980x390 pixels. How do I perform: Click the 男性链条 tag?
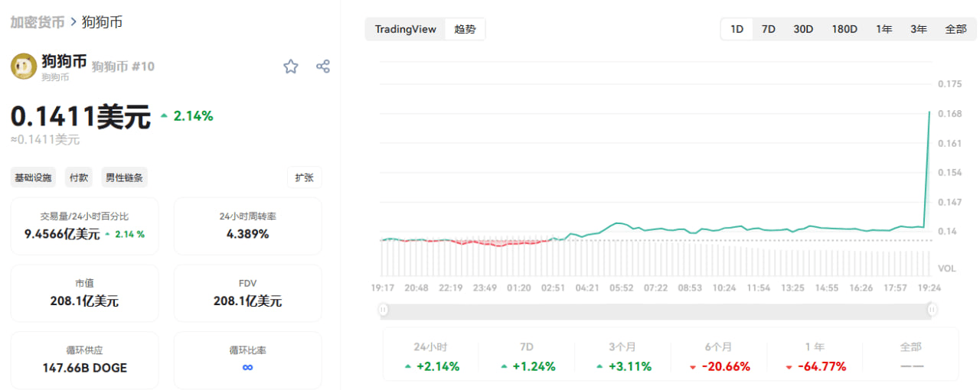(124, 177)
